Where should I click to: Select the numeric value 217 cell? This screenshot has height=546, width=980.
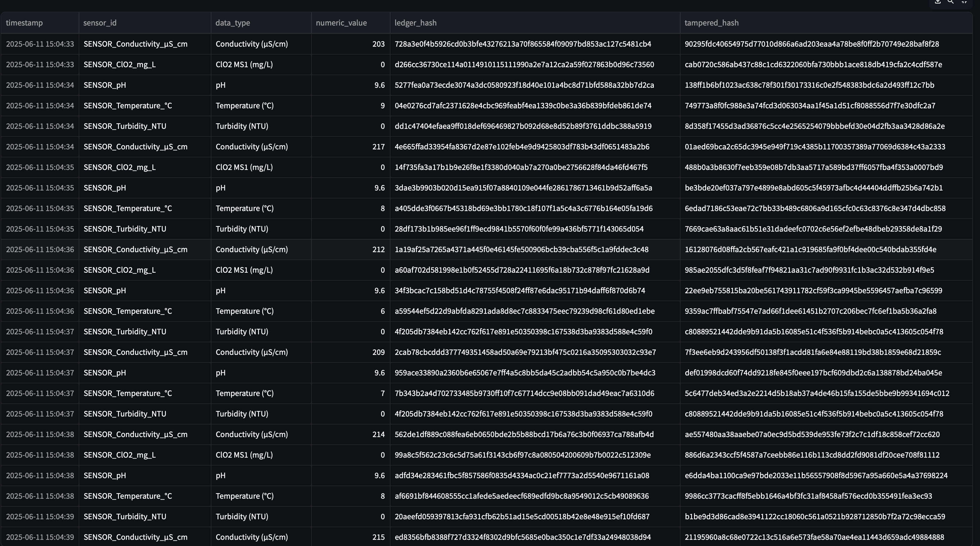pos(350,146)
